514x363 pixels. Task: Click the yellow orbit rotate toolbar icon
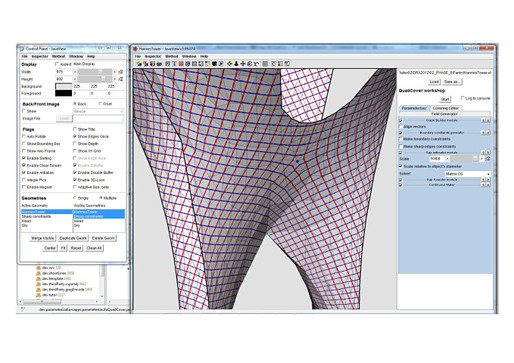229,63
